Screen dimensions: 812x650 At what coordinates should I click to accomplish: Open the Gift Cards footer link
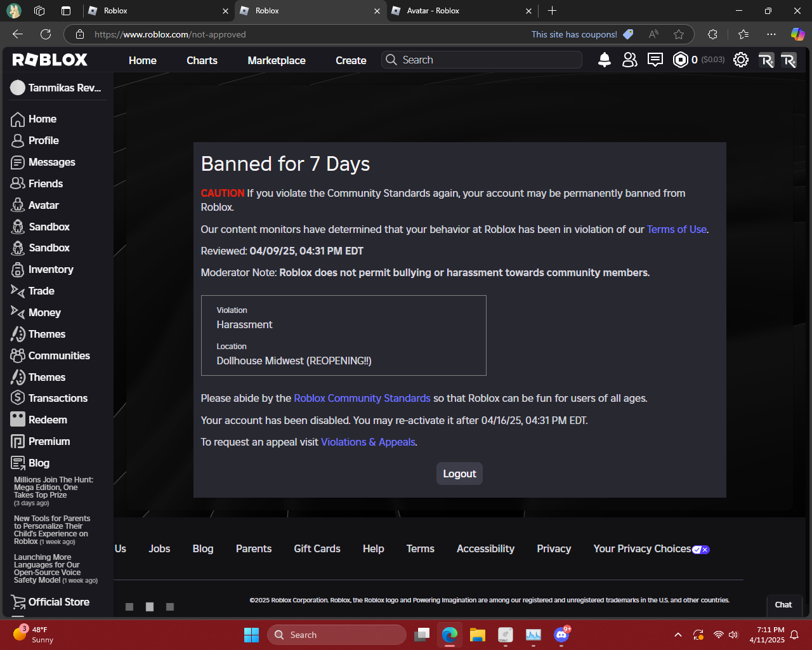click(317, 549)
